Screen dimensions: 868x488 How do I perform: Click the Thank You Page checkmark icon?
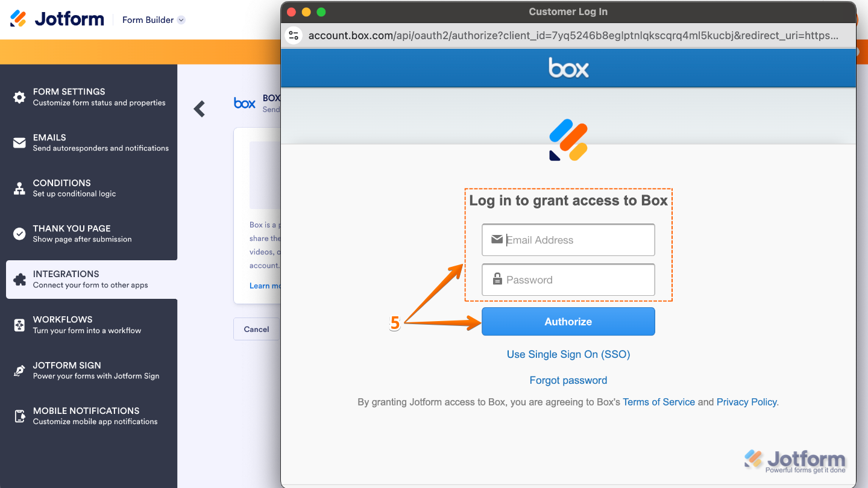(19, 234)
